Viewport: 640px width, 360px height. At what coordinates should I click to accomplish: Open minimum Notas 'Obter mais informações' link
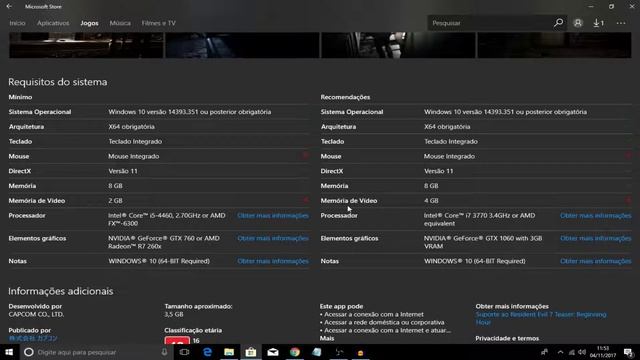pyautogui.click(x=273, y=261)
